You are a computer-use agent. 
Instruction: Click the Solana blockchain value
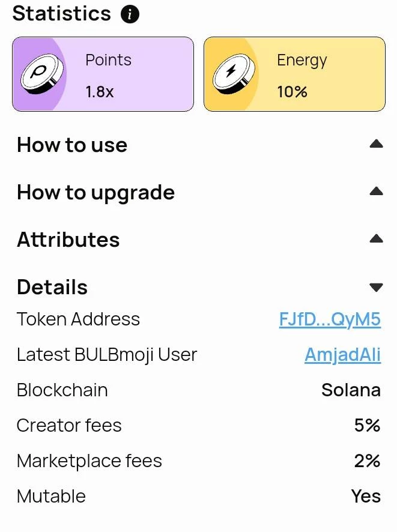click(x=351, y=390)
